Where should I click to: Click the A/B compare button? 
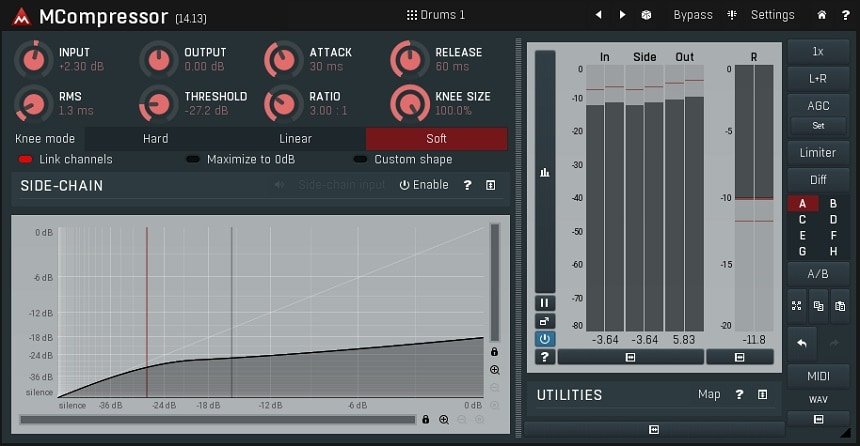[818, 274]
